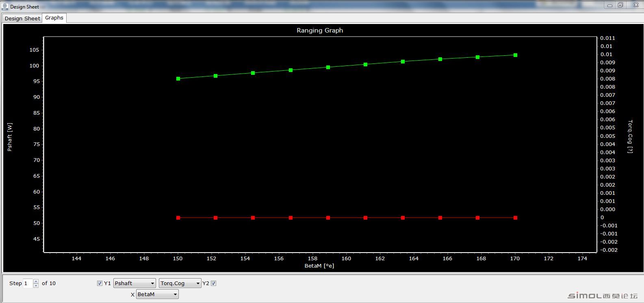Click the Pshaft [W] axis label
The image size is (644, 303).
coord(10,137)
